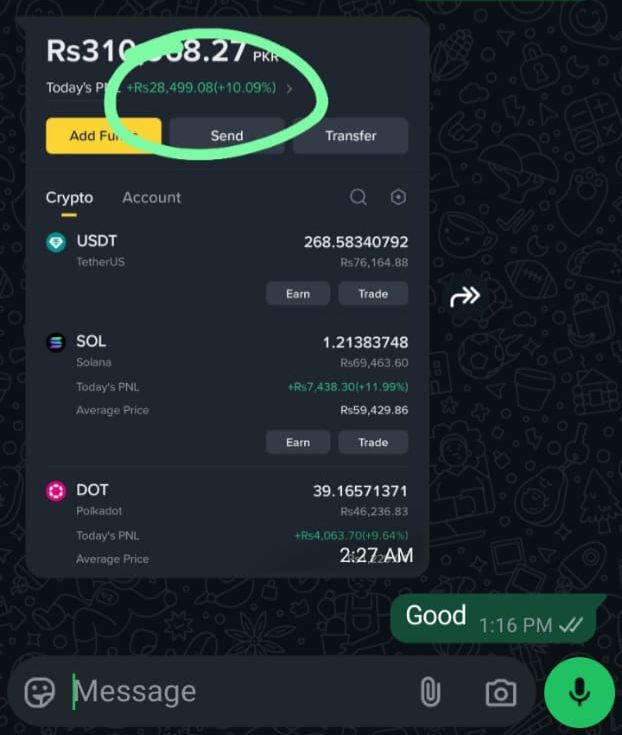The width and height of the screenshot is (622, 735).
Task: Tap the paperclip attachment icon
Action: [x=430, y=692]
